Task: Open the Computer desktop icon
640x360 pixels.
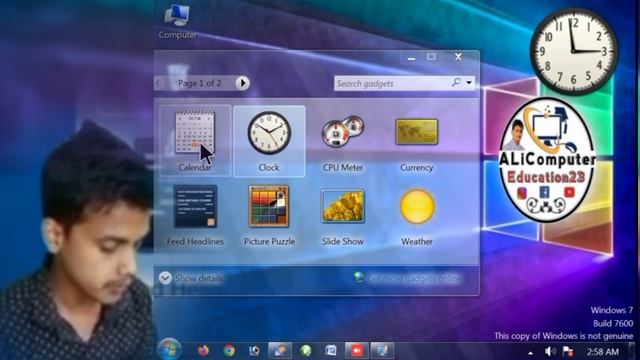Action: (177, 22)
